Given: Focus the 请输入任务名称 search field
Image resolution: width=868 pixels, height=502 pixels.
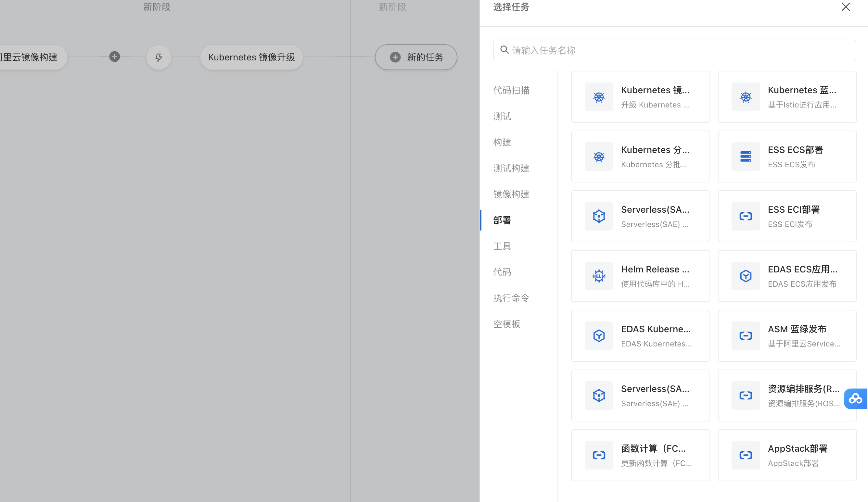Looking at the screenshot, I should coord(674,50).
